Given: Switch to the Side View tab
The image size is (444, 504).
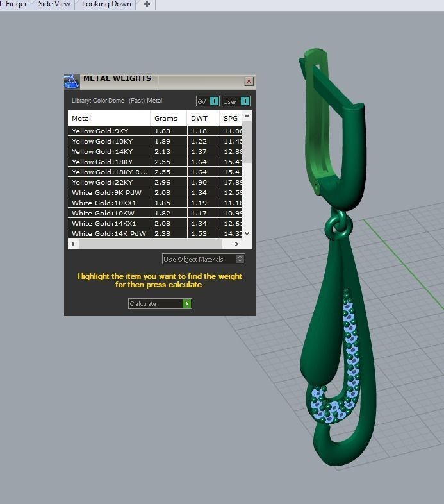Looking at the screenshot, I should pyautogui.click(x=54, y=4).
